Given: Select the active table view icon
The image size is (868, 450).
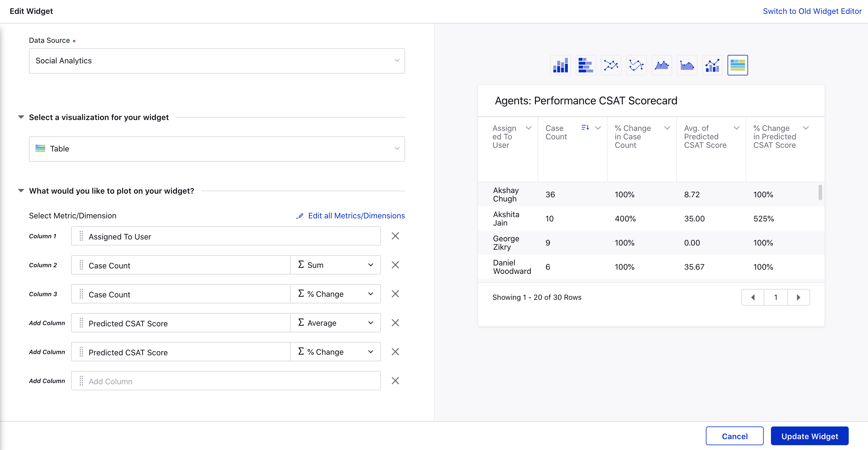Looking at the screenshot, I should click(x=737, y=64).
